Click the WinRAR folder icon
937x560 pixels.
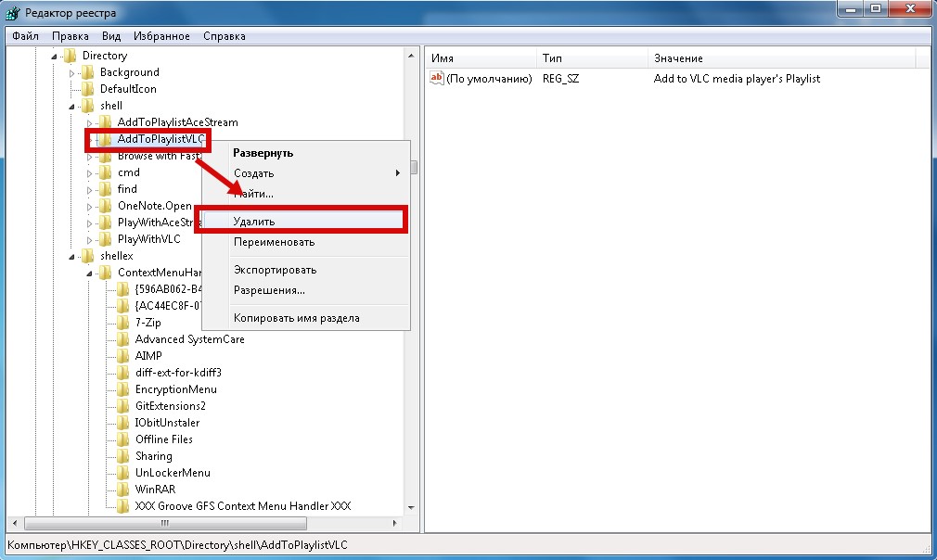click(x=122, y=490)
